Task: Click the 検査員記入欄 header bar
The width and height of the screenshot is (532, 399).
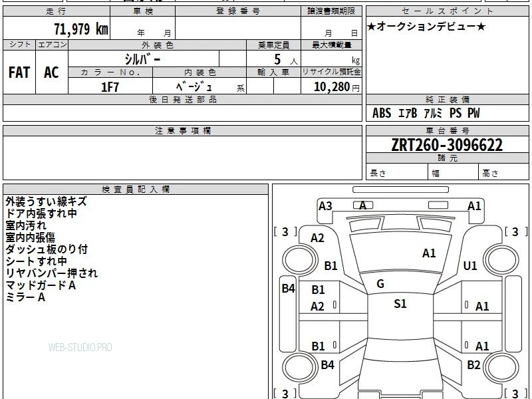Action: tap(136, 190)
